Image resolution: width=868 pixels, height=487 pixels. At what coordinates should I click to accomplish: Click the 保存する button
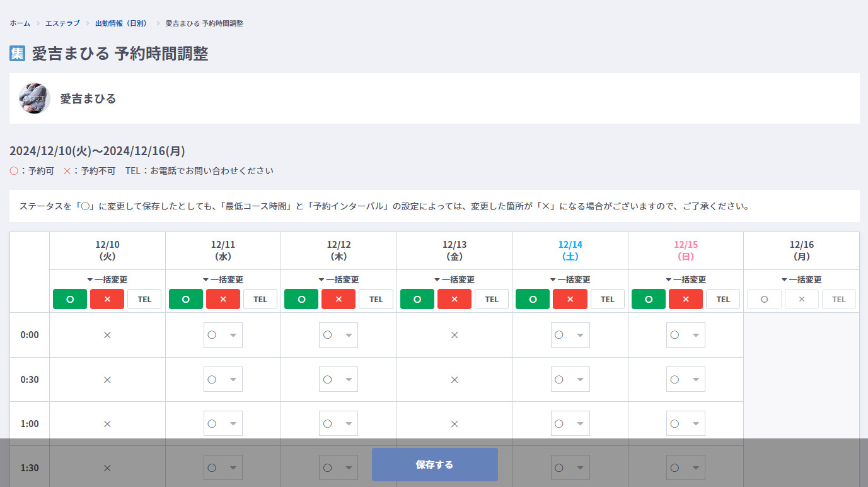434,465
